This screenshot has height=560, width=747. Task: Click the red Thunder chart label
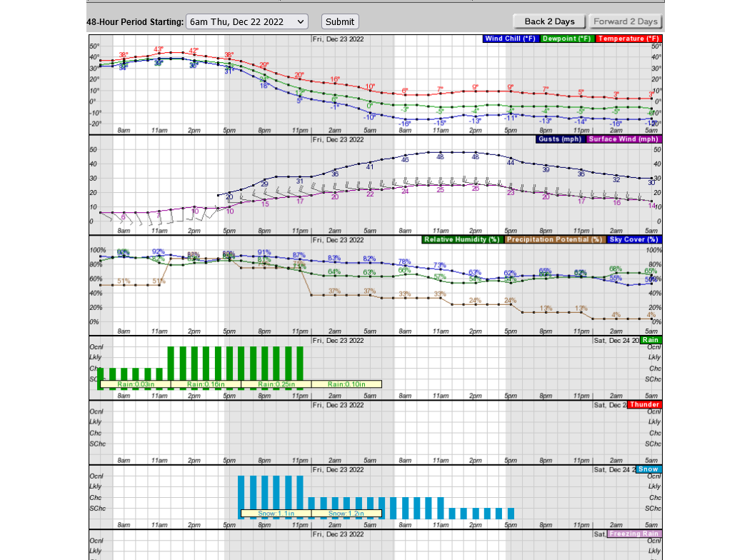click(x=645, y=404)
